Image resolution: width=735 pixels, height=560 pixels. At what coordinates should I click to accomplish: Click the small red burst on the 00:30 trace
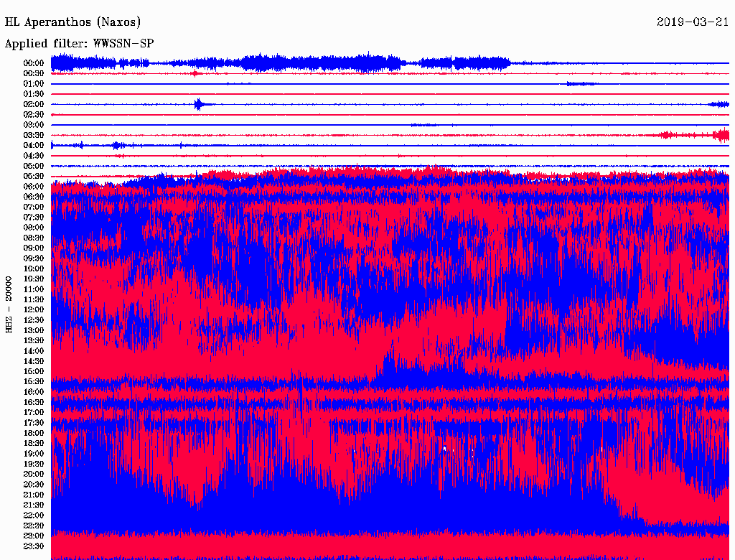(x=195, y=73)
